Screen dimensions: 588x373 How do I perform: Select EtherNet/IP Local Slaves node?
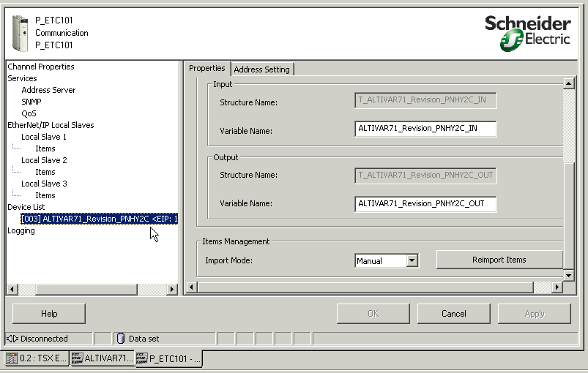pos(51,125)
